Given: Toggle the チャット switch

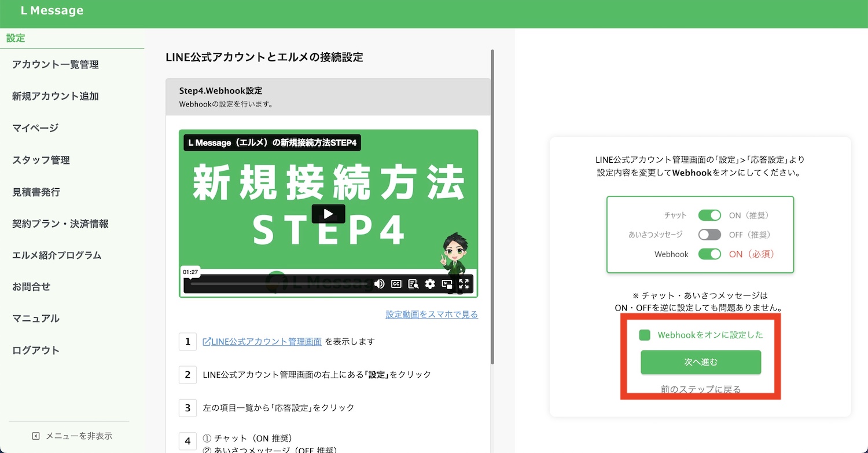Looking at the screenshot, I should [x=709, y=215].
